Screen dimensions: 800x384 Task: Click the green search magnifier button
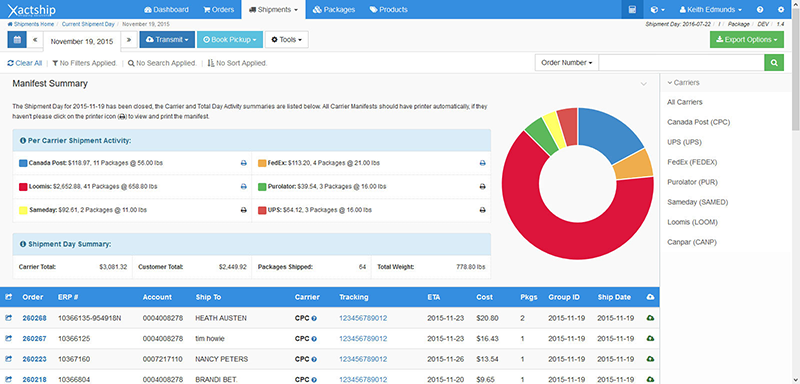774,63
